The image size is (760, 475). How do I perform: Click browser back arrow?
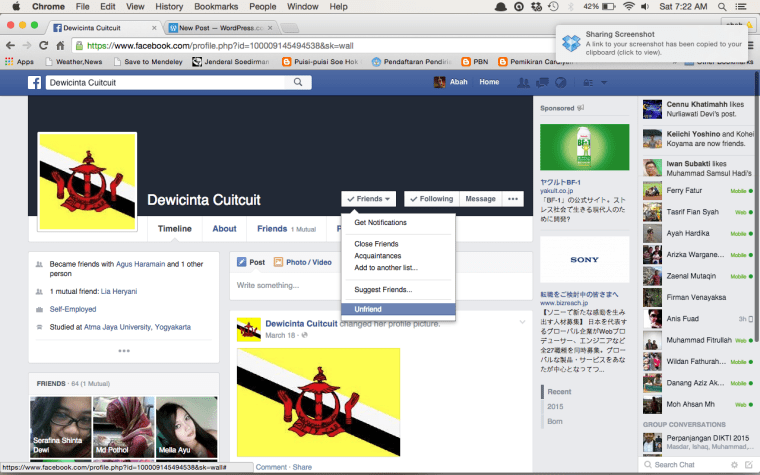10,46
